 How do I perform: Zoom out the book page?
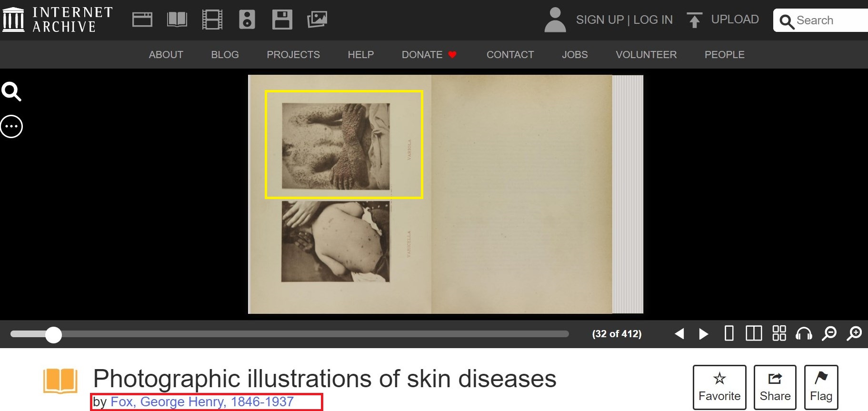(x=829, y=333)
